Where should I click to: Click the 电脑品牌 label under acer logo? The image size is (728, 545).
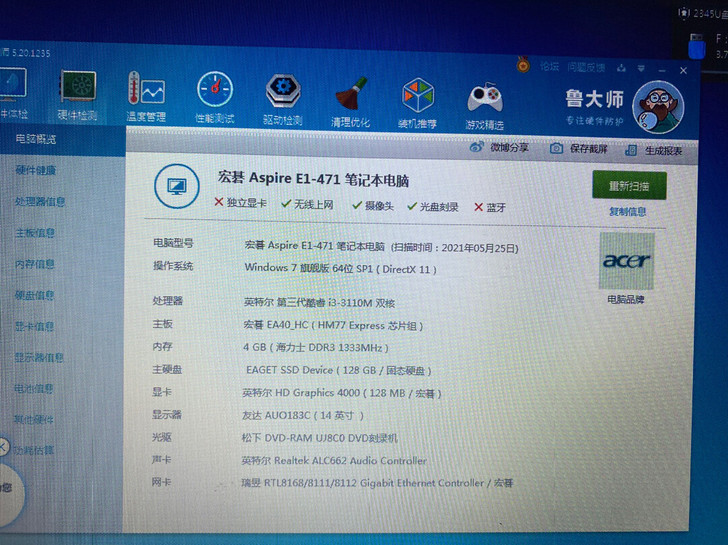point(626,299)
